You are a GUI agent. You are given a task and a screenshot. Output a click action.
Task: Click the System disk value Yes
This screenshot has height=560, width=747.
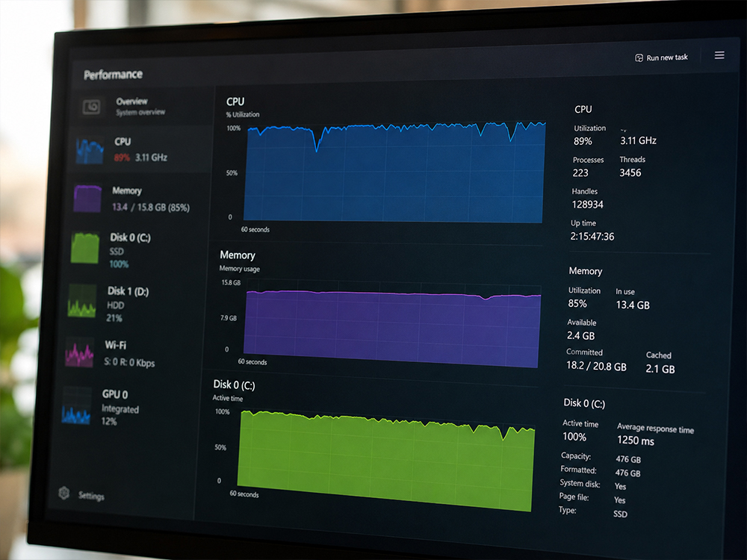click(620, 487)
